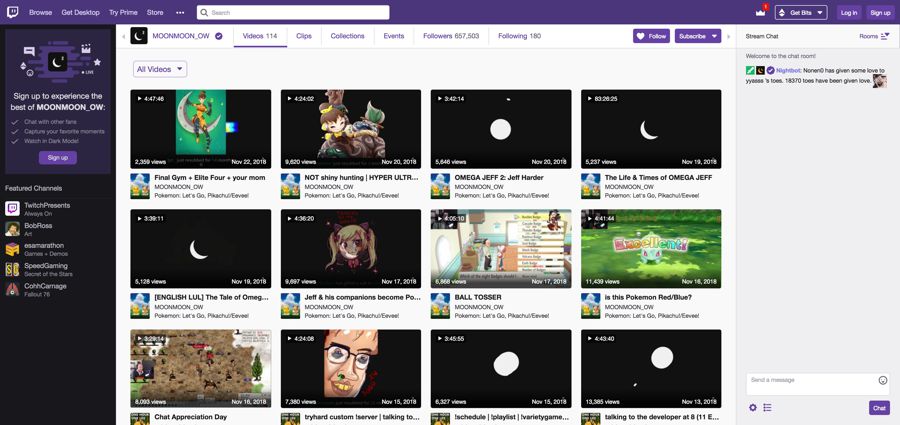
Task: Open Get Desktop link
Action: click(80, 12)
